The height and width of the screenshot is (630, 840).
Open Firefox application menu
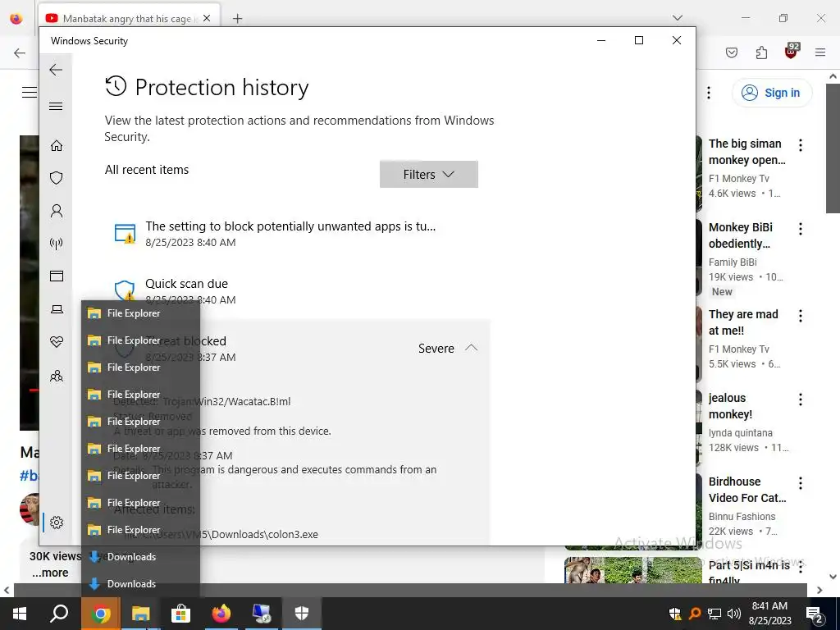click(820, 52)
